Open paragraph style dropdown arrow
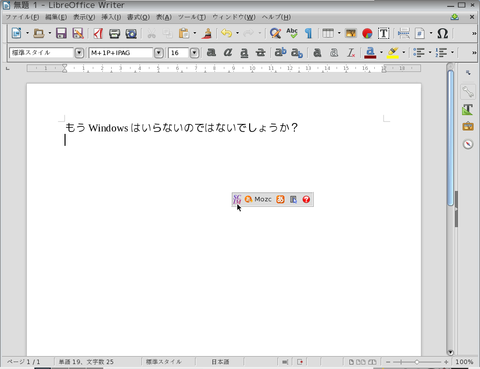 [x=79, y=53]
